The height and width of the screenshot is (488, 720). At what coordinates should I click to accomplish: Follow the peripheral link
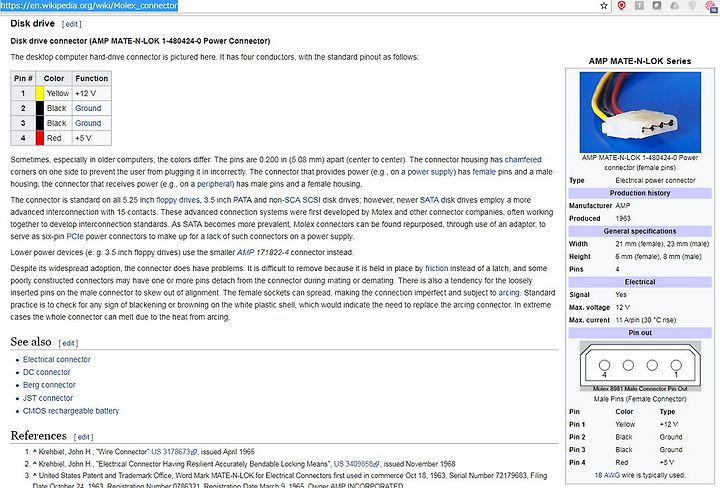click(214, 184)
